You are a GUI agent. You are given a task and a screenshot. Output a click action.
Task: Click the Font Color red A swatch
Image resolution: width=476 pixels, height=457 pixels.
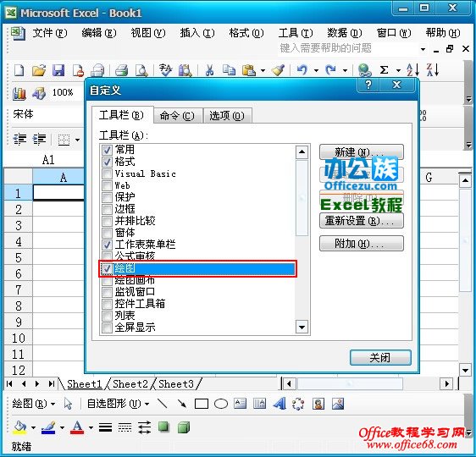point(77,427)
